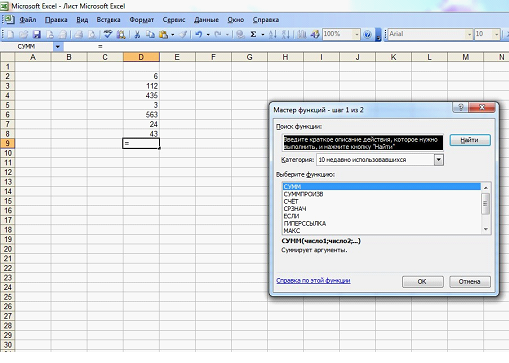509x363 pixels.
Task: Select СРЗНАЧ in the function list
Action: point(295,209)
